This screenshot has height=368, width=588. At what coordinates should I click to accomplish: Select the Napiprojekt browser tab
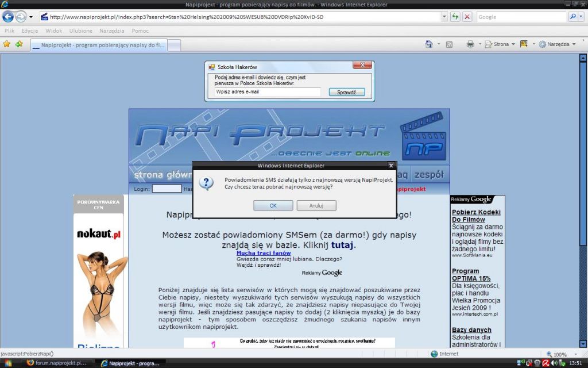tap(99, 45)
